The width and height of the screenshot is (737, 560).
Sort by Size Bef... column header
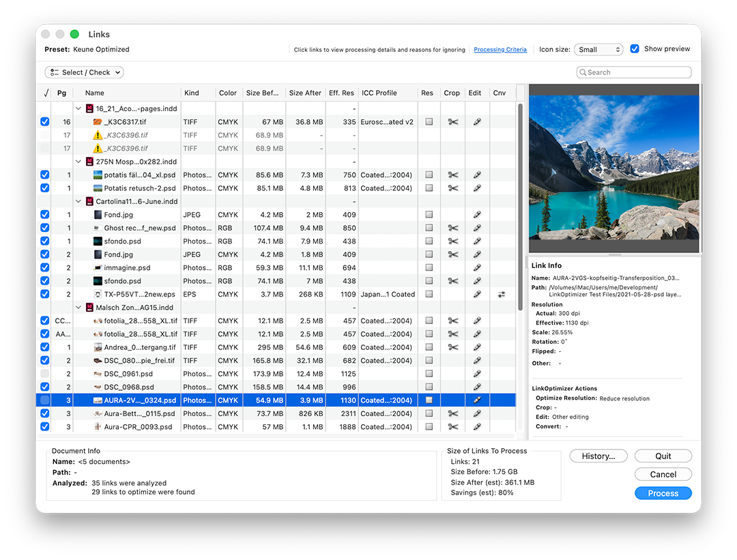pyautogui.click(x=264, y=93)
